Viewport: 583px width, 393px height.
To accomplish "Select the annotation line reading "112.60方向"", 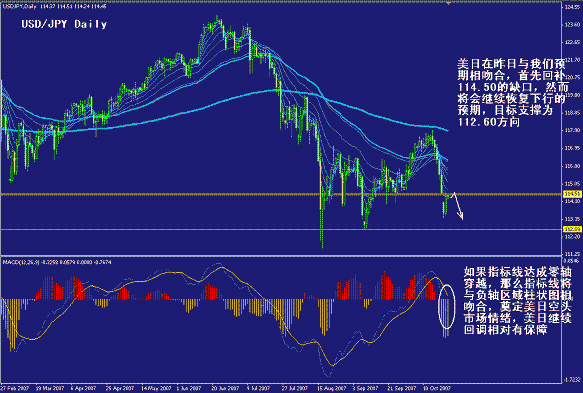I will (488, 122).
